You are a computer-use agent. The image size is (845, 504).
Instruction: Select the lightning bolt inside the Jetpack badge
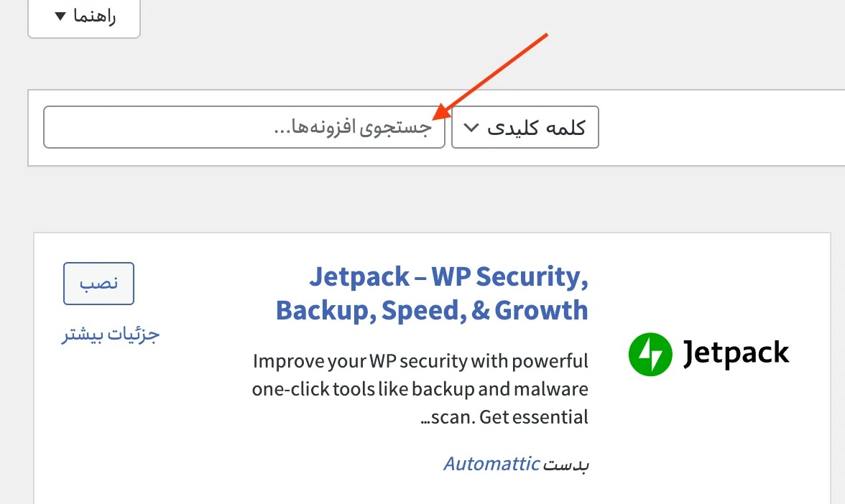[x=650, y=354]
